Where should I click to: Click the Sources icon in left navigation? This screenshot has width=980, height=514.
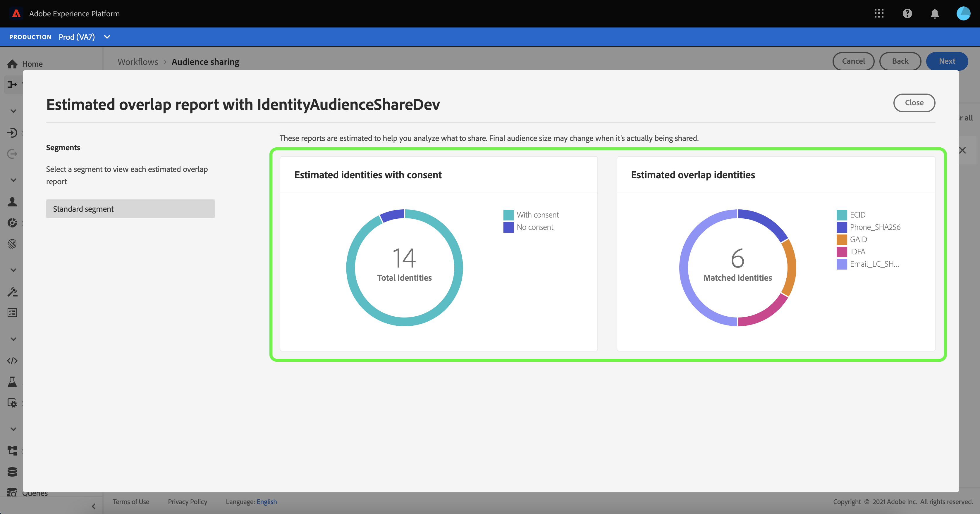(12, 133)
